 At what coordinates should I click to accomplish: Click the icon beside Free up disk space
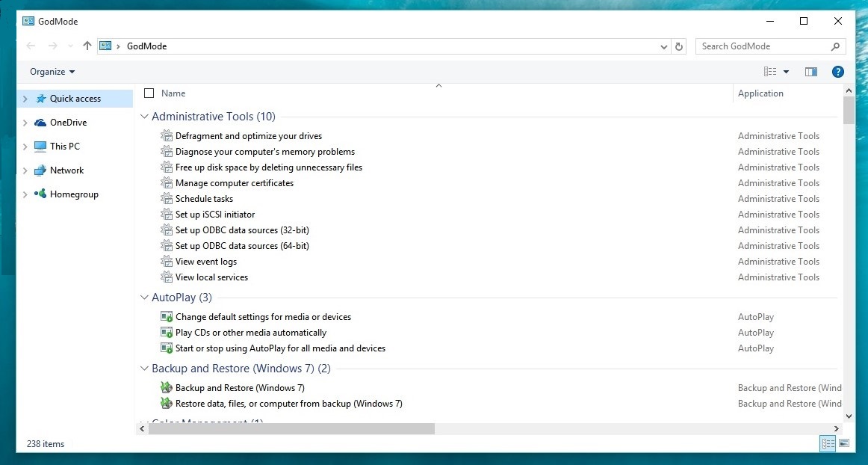(x=166, y=167)
